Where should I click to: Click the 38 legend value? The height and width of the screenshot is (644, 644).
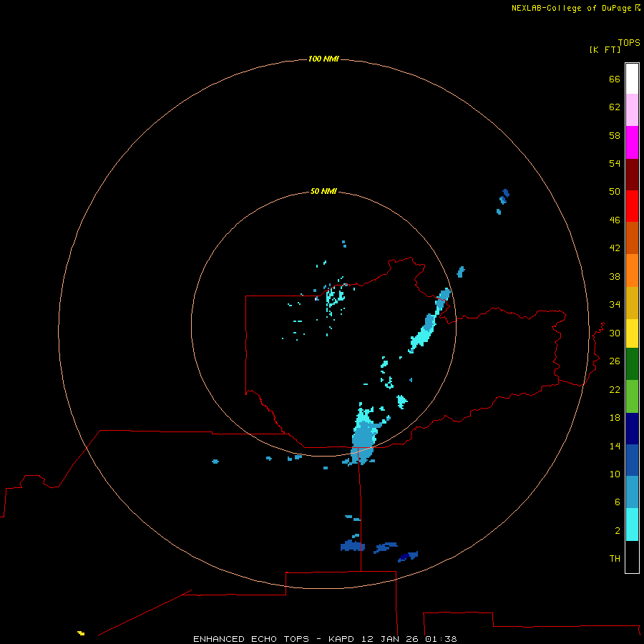pyautogui.click(x=615, y=277)
